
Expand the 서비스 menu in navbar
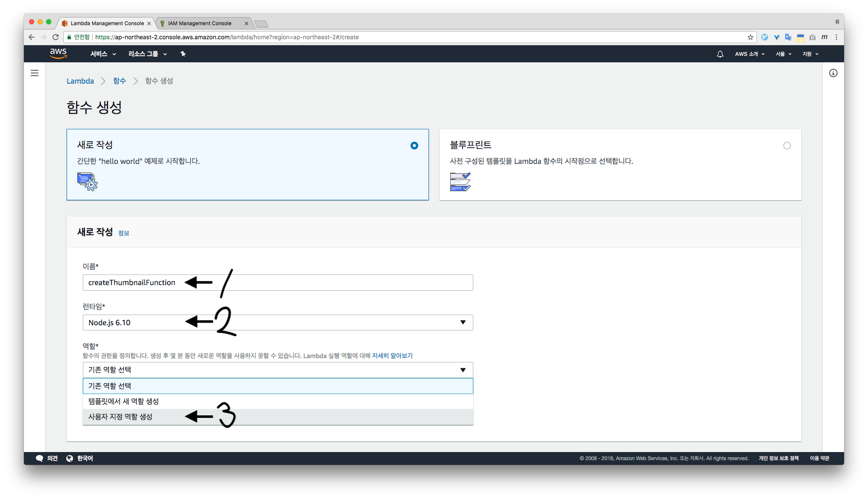(103, 54)
